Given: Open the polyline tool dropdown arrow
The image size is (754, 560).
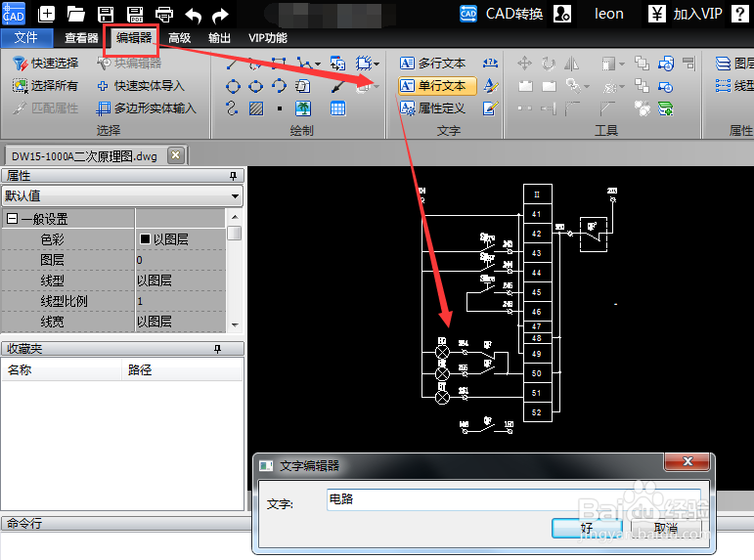Looking at the screenshot, I should click(x=318, y=64).
